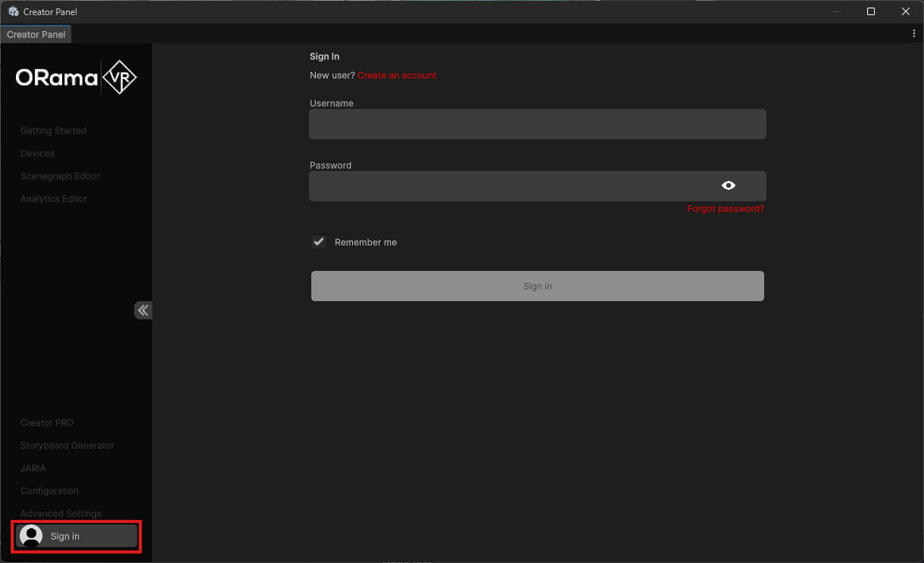Open Scenegraph Editor in sidebar
Screen dimensions: 924x563
pos(61,176)
